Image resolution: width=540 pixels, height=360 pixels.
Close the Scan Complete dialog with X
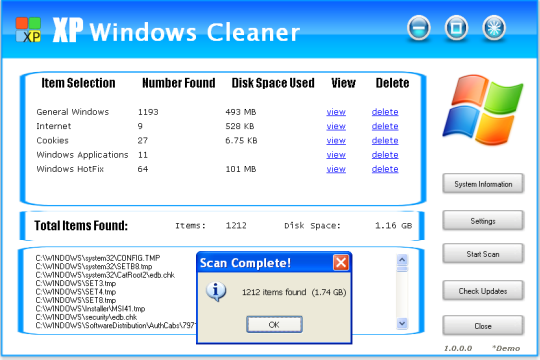[341, 263]
